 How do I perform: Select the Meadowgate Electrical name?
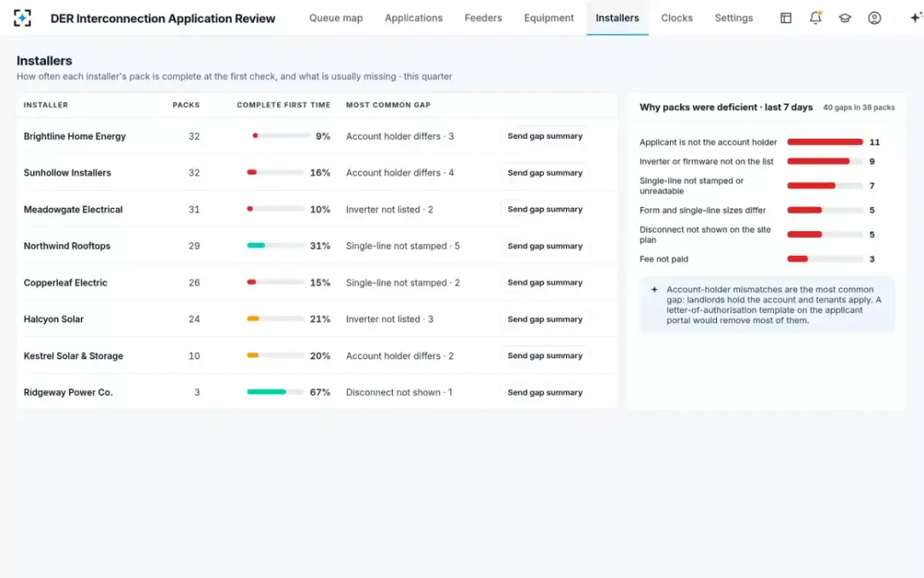pyautogui.click(x=73, y=210)
